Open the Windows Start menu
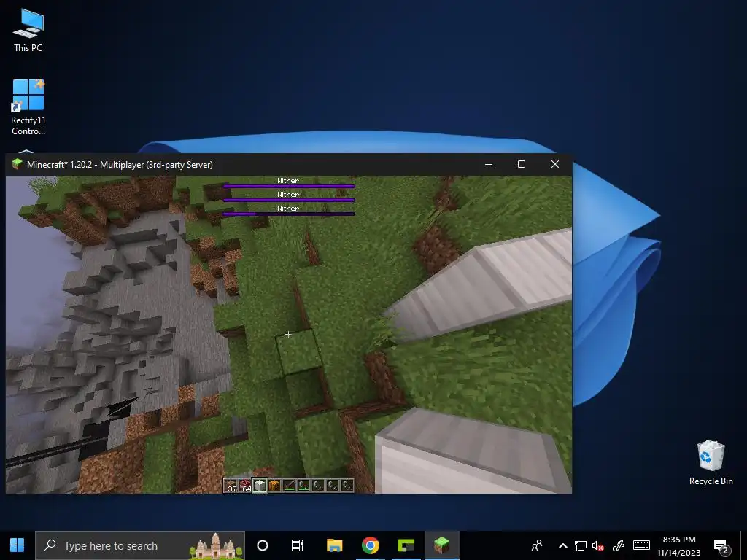The height and width of the screenshot is (560, 747). pos(18,545)
